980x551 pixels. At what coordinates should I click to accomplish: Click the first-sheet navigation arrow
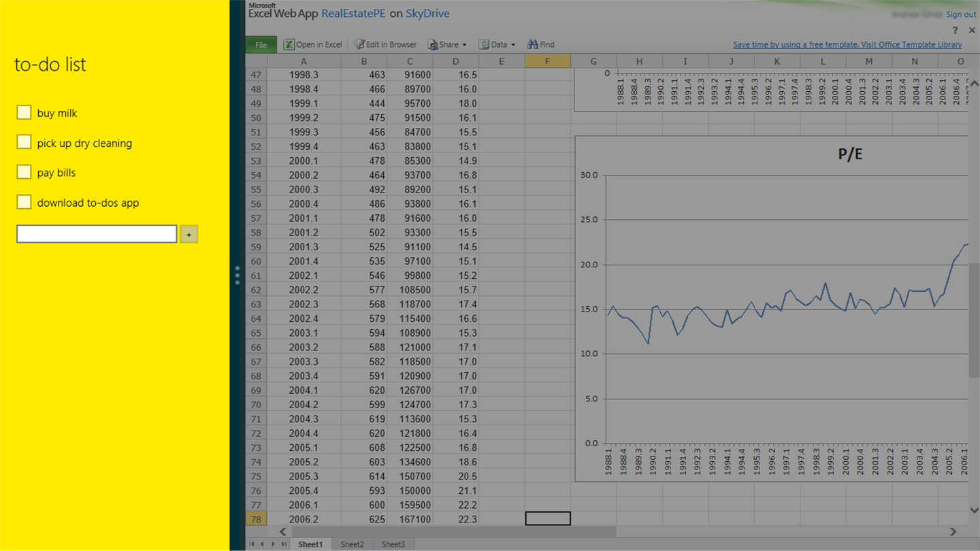(252, 544)
